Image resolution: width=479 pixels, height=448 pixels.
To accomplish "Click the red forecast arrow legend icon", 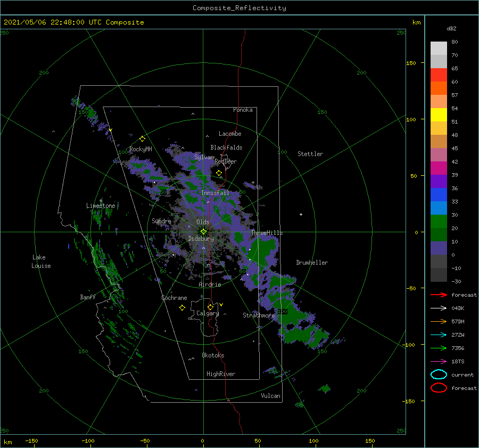I will [439, 295].
